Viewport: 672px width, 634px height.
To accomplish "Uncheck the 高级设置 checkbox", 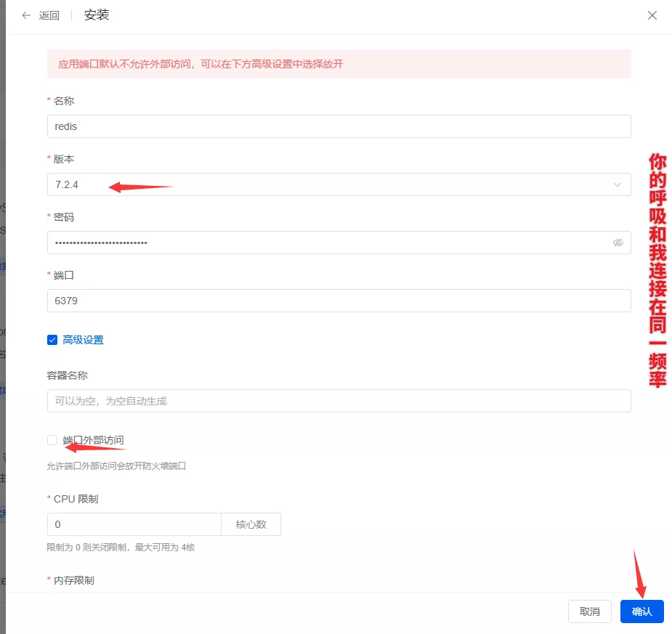I will point(52,339).
